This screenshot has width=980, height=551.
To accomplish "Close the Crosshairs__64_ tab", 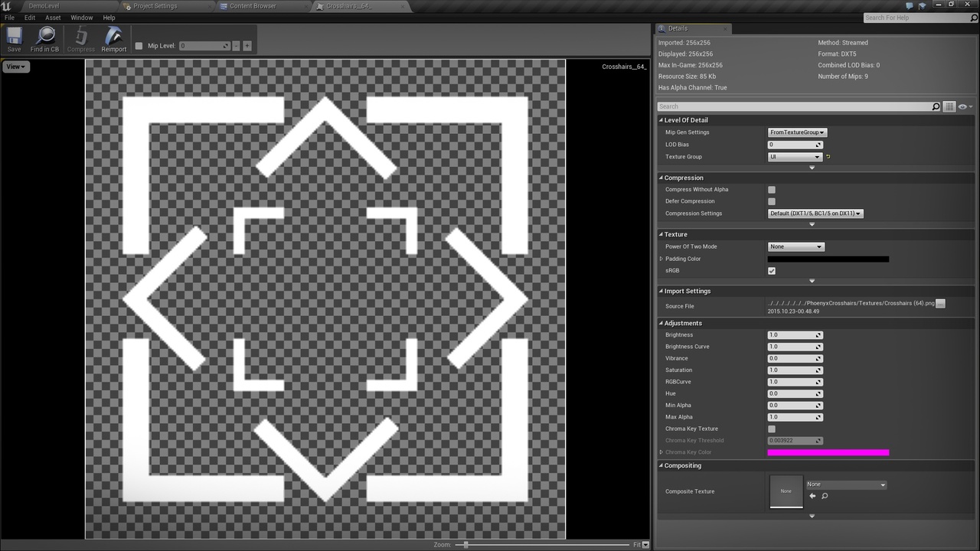I will tap(403, 6).
